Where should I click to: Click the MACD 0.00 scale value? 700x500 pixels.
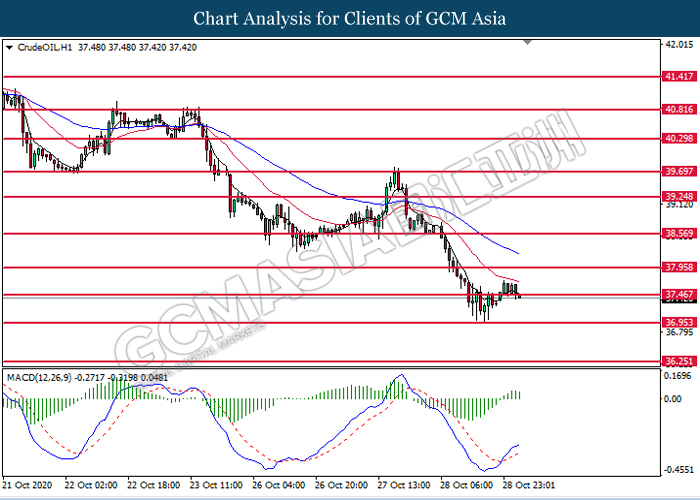point(673,399)
